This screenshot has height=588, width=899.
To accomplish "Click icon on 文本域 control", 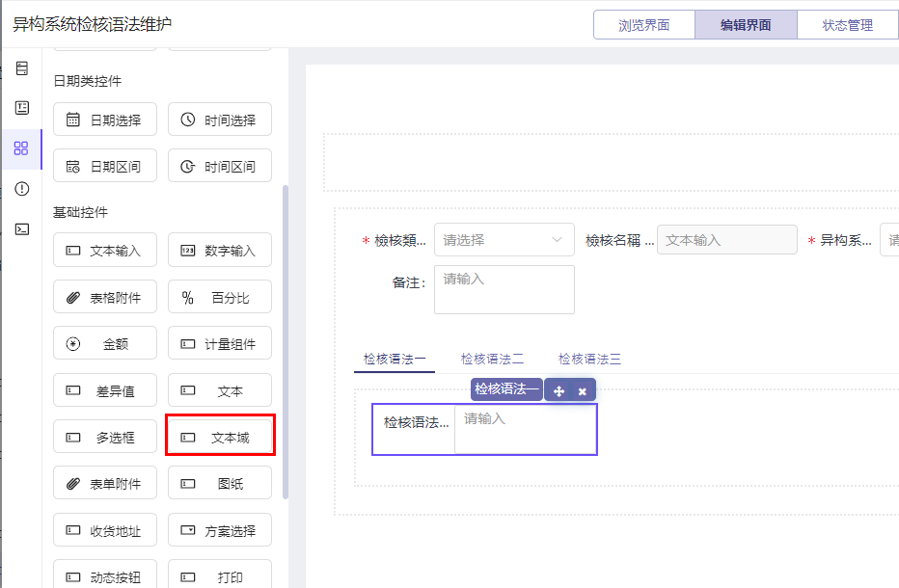I will coord(187,438).
